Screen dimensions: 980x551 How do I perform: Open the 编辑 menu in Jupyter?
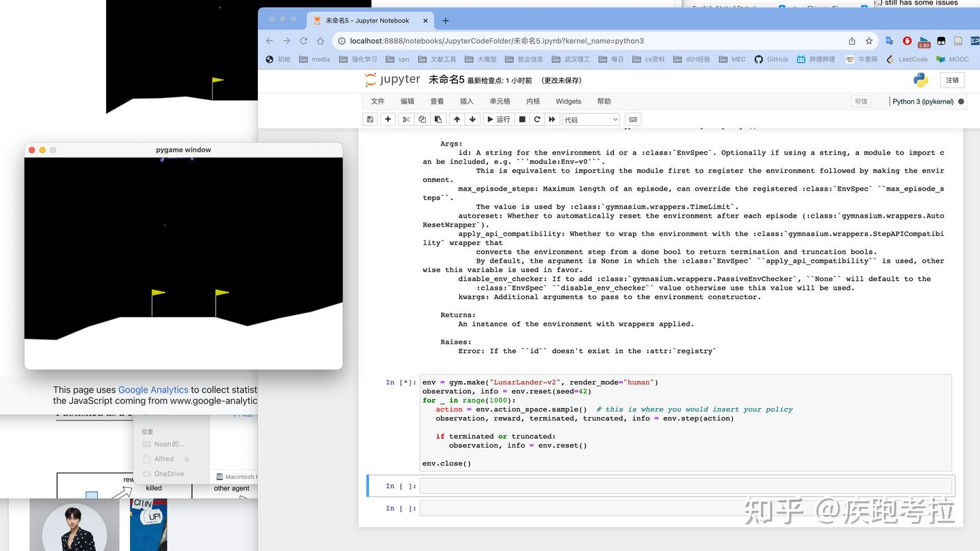[408, 101]
